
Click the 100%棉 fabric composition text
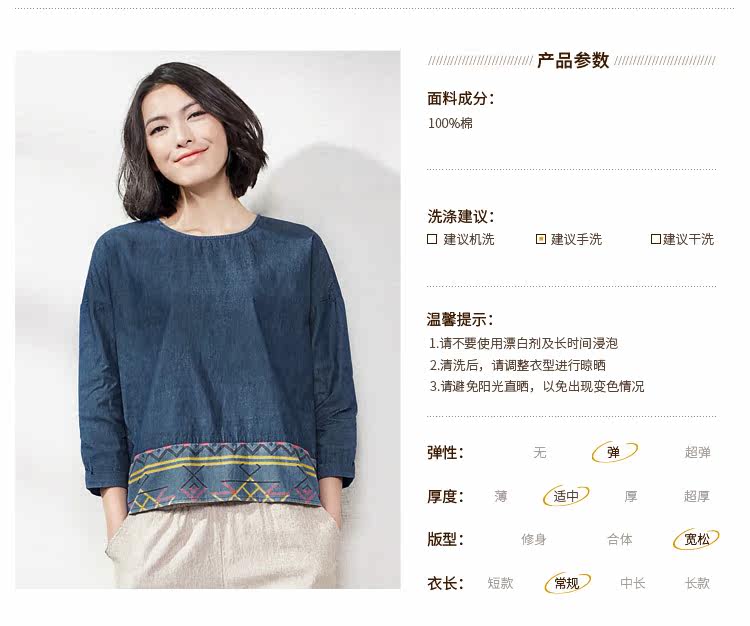(x=450, y=123)
